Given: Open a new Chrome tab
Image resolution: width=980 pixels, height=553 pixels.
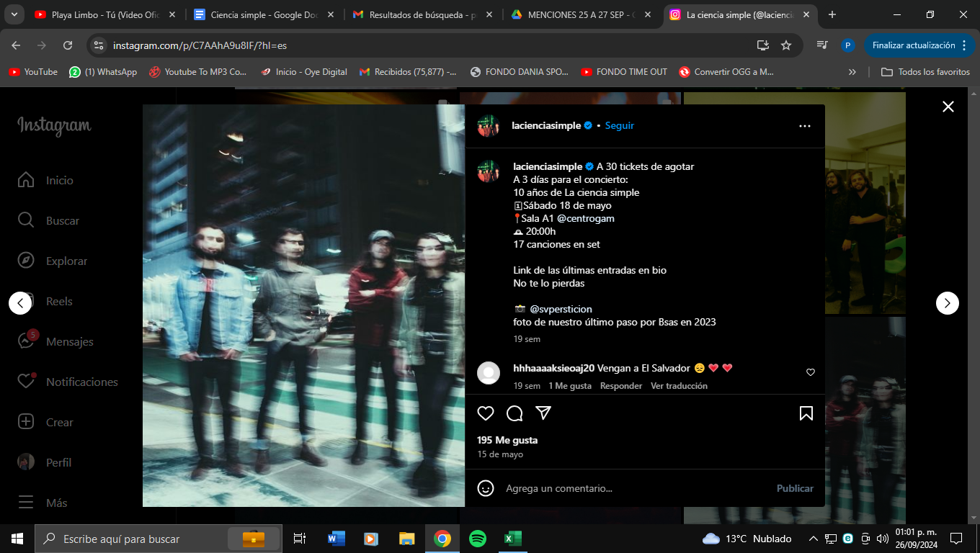Looking at the screenshot, I should 832,14.
